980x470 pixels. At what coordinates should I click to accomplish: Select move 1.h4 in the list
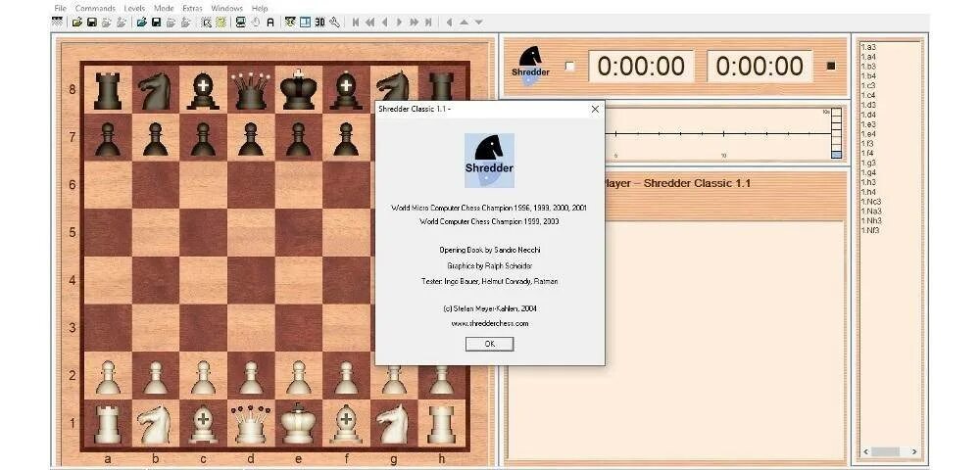868,192
